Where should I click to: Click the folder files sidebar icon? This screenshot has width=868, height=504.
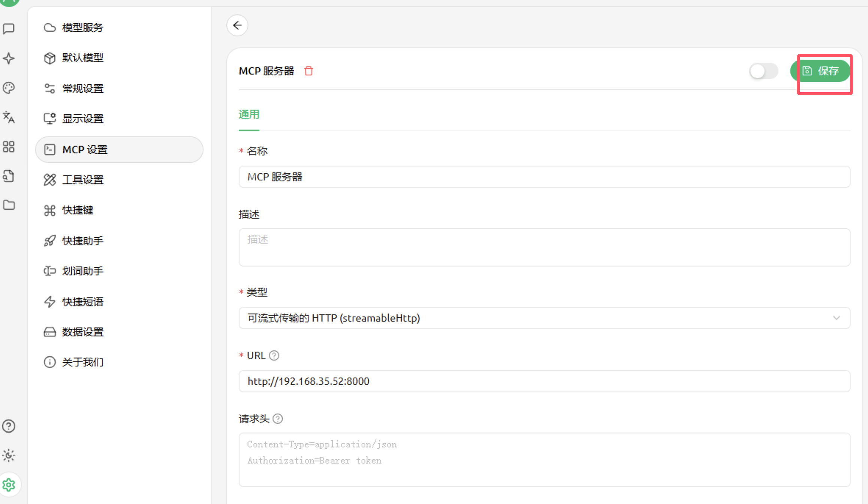[9, 205]
